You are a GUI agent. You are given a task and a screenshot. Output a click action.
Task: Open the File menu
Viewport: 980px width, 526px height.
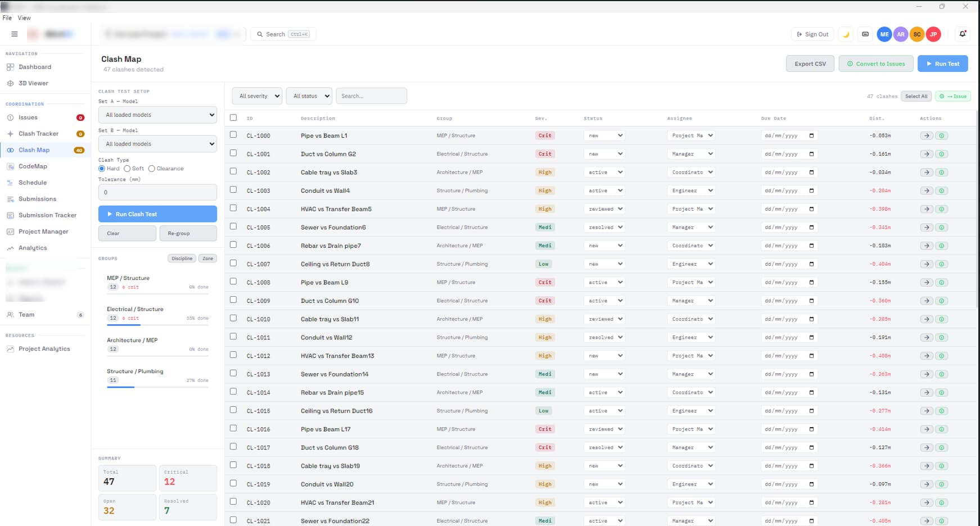click(7, 17)
